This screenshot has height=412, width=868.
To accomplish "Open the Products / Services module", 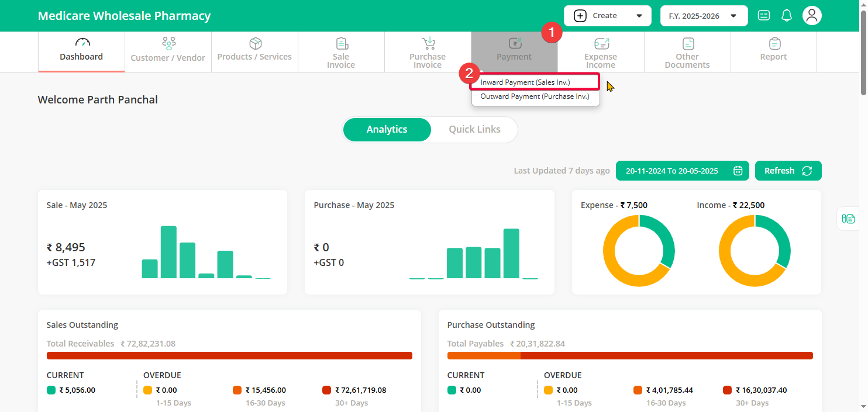I will click(x=254, y=51).
